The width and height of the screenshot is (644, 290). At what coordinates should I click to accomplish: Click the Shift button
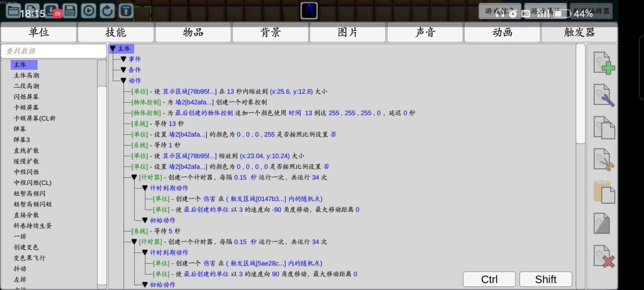(x=546, y=279)
